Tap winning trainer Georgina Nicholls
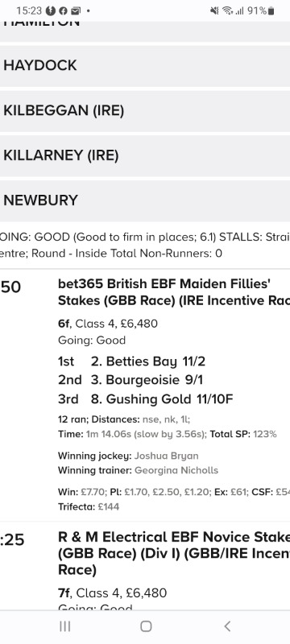This screenshot has width=290, height=644. click(176, 470)
